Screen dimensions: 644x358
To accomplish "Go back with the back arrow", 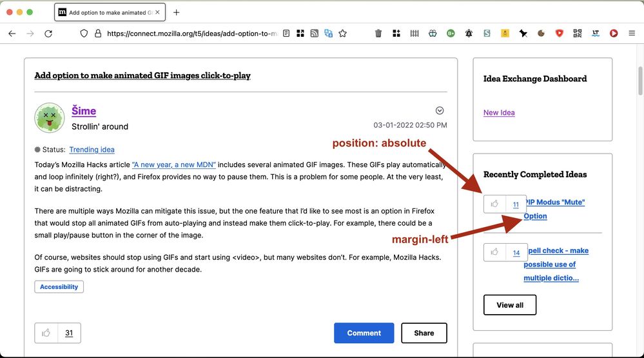I will (12, 34).
